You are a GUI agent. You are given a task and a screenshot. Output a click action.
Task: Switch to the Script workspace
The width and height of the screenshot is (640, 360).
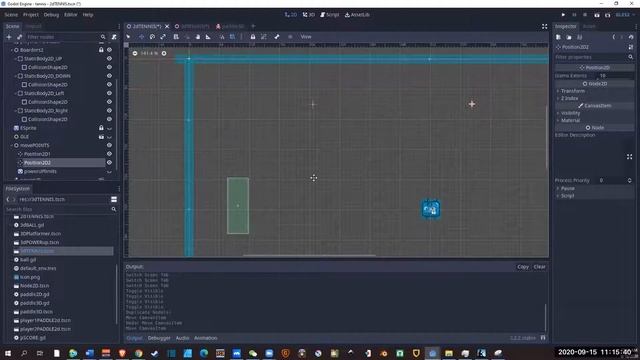[x=330, y=15]
